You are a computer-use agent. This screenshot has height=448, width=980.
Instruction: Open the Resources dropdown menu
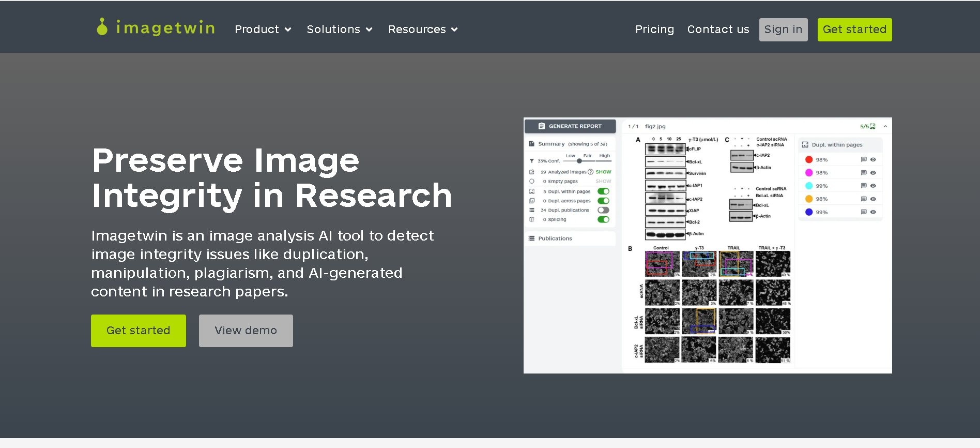423,29
